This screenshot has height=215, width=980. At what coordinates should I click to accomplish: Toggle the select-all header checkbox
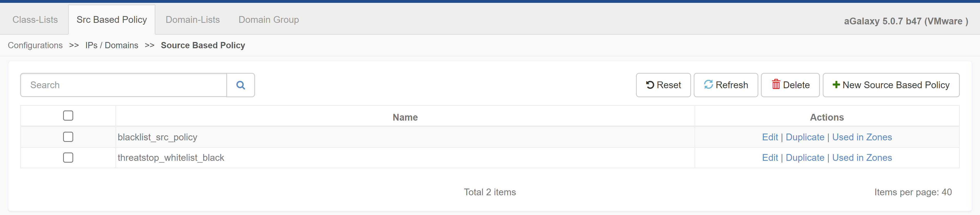[68, 115]
